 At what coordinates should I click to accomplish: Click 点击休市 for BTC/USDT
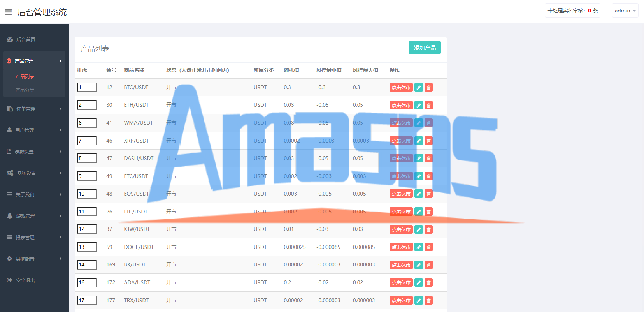point(401,88)
